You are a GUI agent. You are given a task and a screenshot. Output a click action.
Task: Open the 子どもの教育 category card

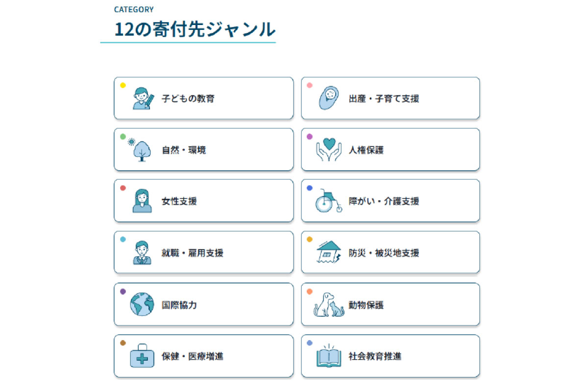click(204, 98)
